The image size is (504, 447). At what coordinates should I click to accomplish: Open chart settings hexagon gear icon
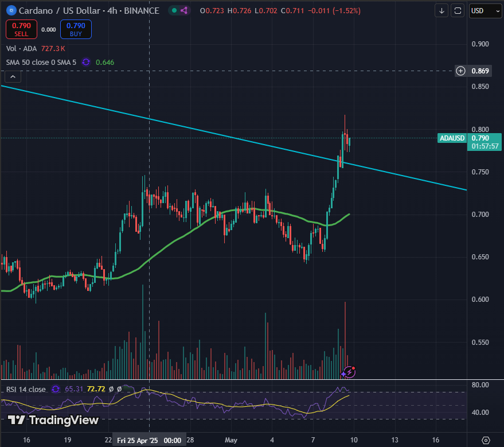(x=486, y=440)
